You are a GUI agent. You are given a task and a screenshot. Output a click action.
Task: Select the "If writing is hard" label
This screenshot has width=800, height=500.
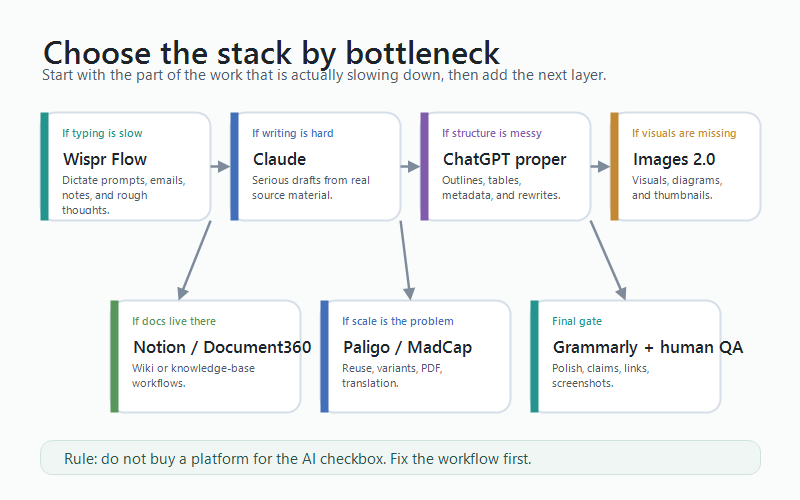[292, 133]
